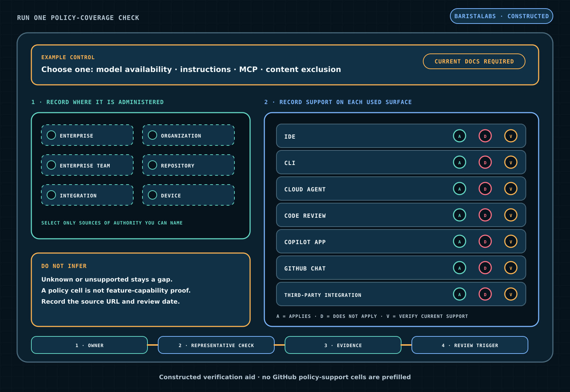Choose the Enterprise Team option
570x392 pixels.
click(x=87, y=165)
